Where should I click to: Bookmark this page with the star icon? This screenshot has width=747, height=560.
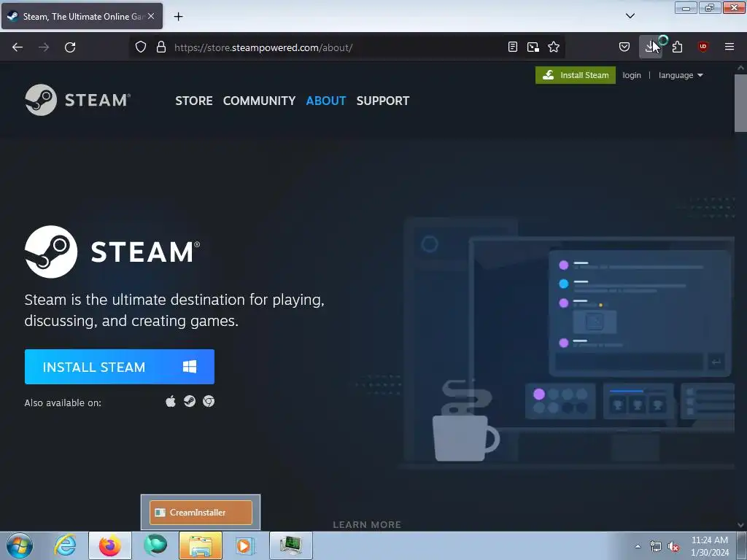pyautogui.click(x=554, y=47)
